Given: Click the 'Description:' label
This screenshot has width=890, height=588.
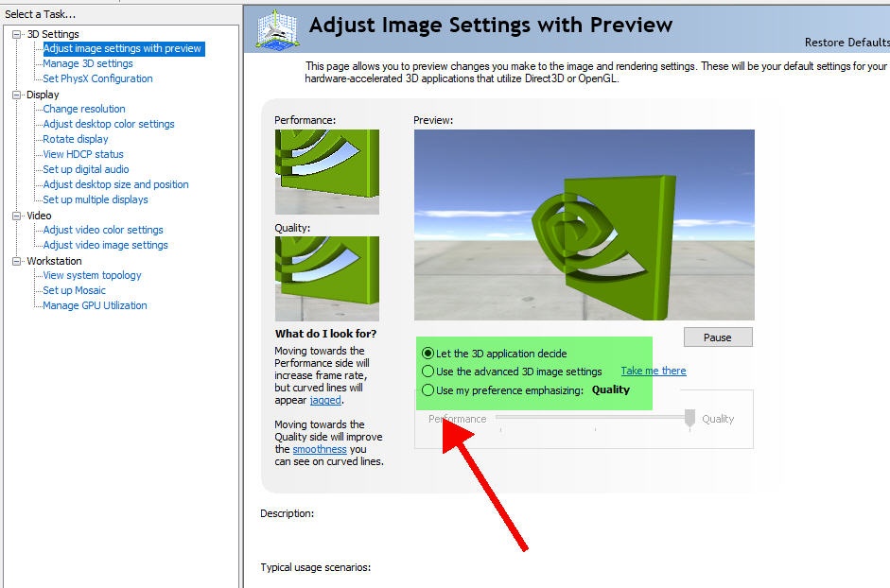Looking at the screenshot, I should [x=288, y=513].
